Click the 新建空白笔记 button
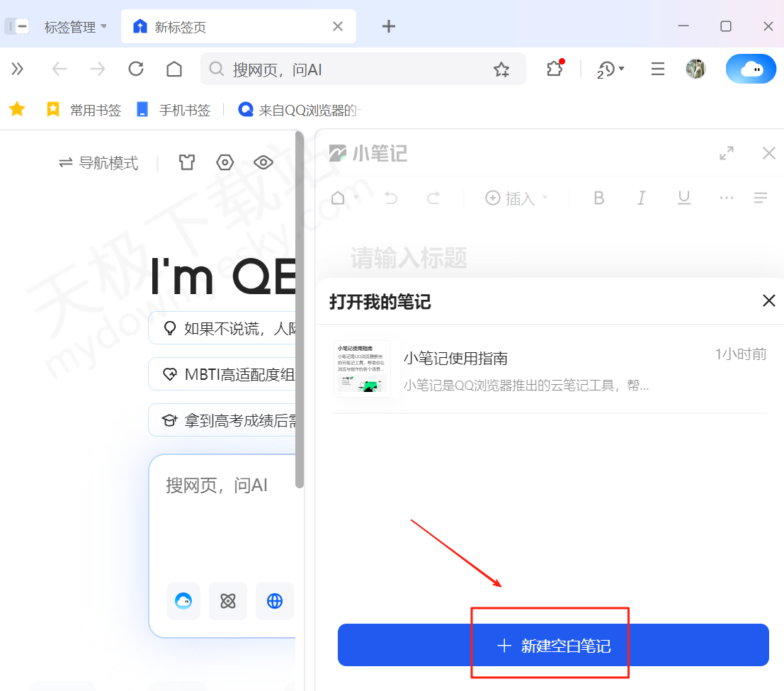Image resolution: width=784 pixels, height=691 pixels. (x=553, y=645)
